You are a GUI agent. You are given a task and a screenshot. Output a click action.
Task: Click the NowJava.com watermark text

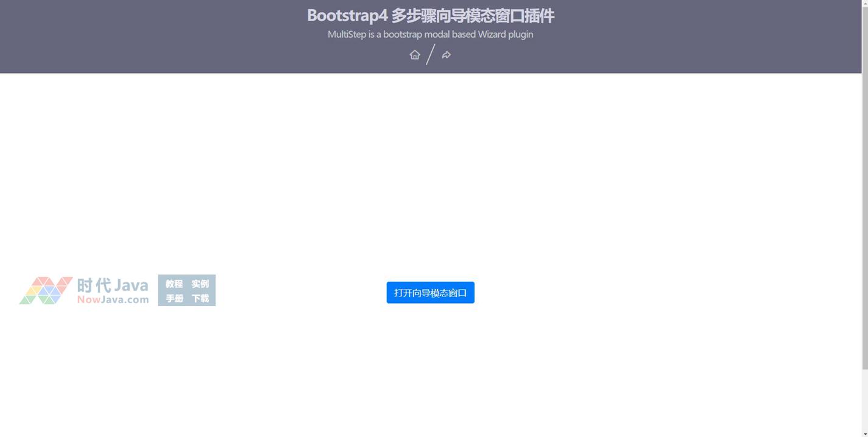[113, 299]
